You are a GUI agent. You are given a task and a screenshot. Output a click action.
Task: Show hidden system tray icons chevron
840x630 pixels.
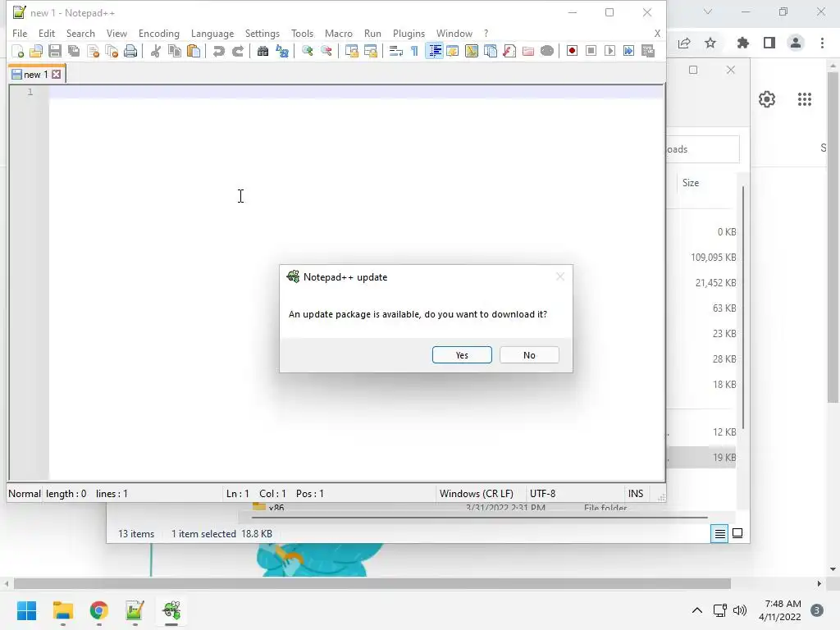click(x=697, y=610)
